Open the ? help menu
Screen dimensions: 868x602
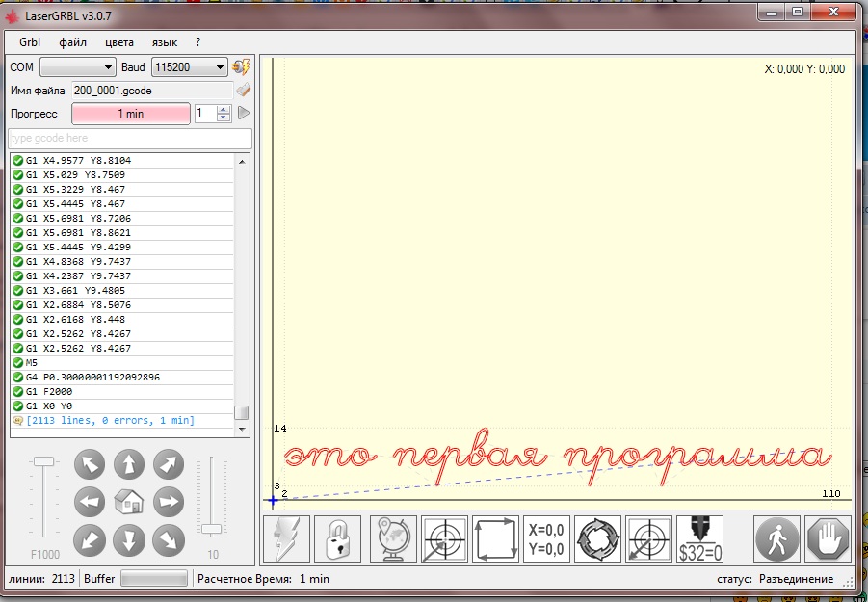click(x=198, y=42)
